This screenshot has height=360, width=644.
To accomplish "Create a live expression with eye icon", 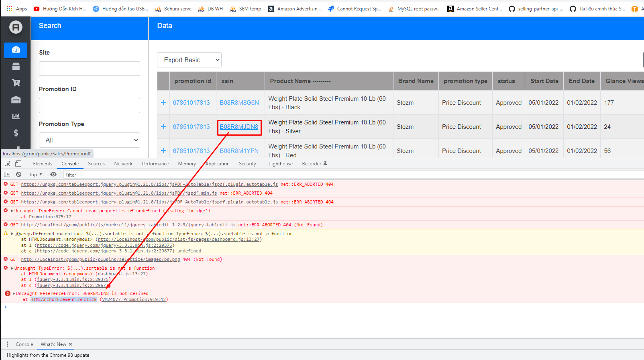I will (53, 175).
